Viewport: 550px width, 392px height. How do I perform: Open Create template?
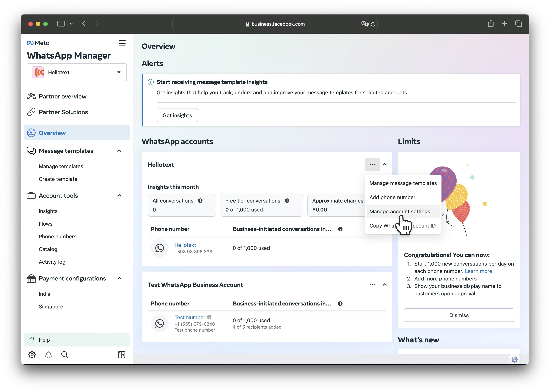[x=58, y=179]
